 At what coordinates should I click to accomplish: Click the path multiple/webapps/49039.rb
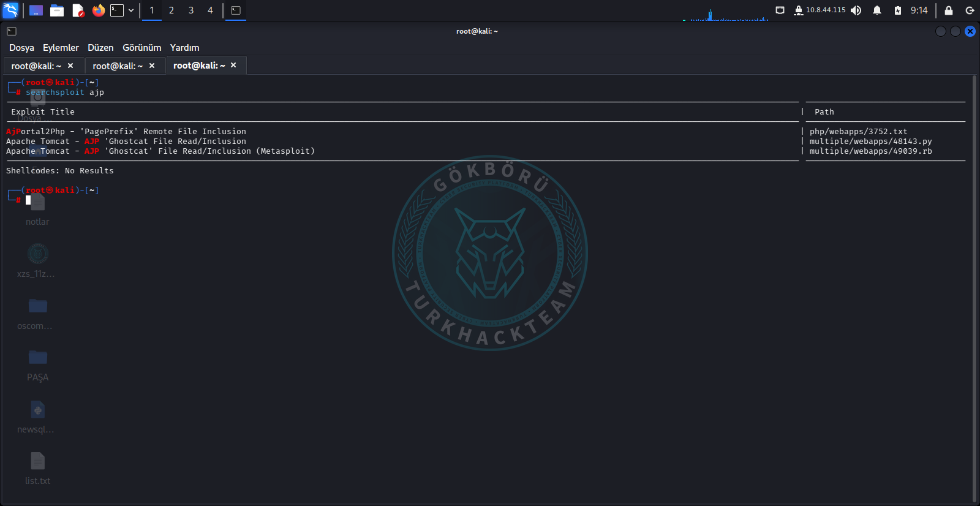(x=870, y=151)
